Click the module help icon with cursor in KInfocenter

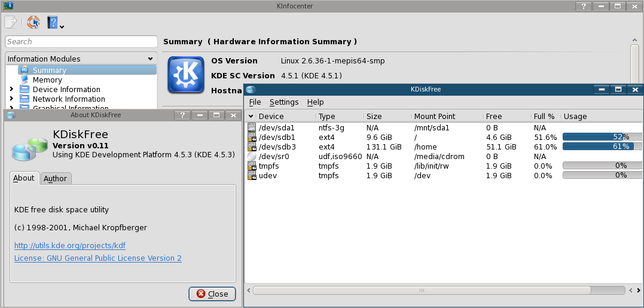pyautogui.click(x=33, y=22)
